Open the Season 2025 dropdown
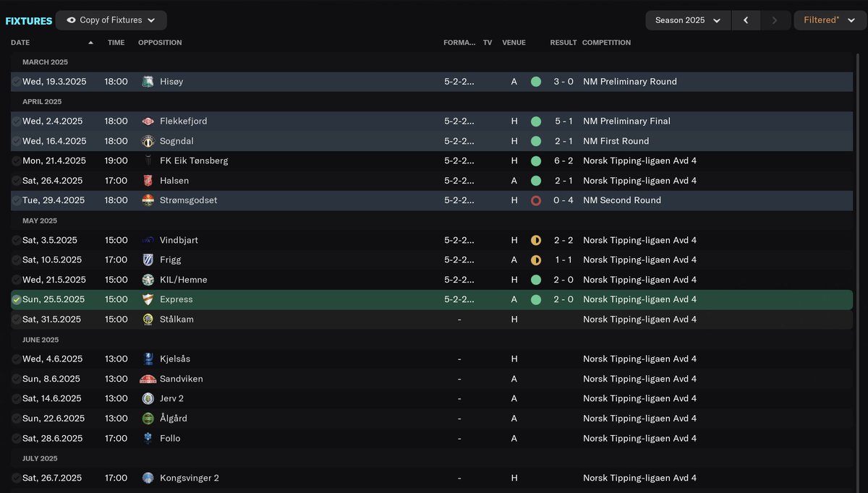Image resolution: width=868 pixels, height=493 pixels. pos(688,20)
